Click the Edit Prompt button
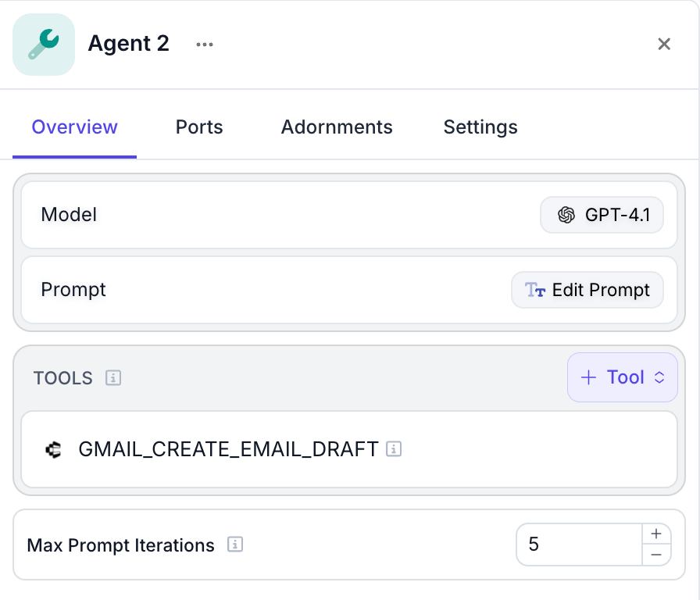The width and height of the screenshot is (700, 600). [x=587, y=290]
